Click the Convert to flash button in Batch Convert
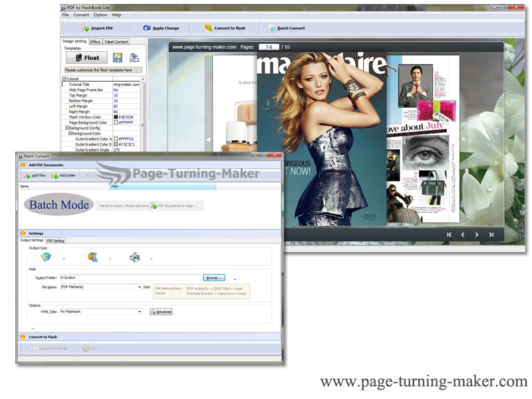The width and height of the screenshot is (532, 399). (x=49, y=348)
